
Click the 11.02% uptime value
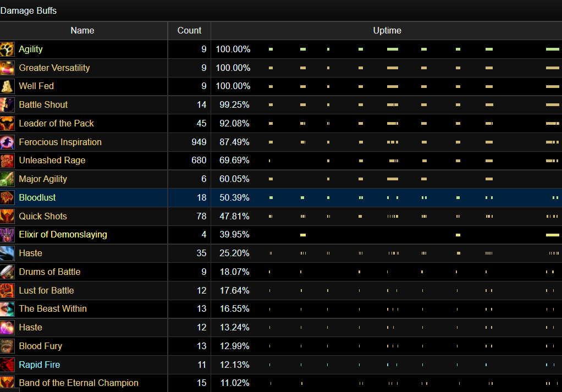coord(235,383)
